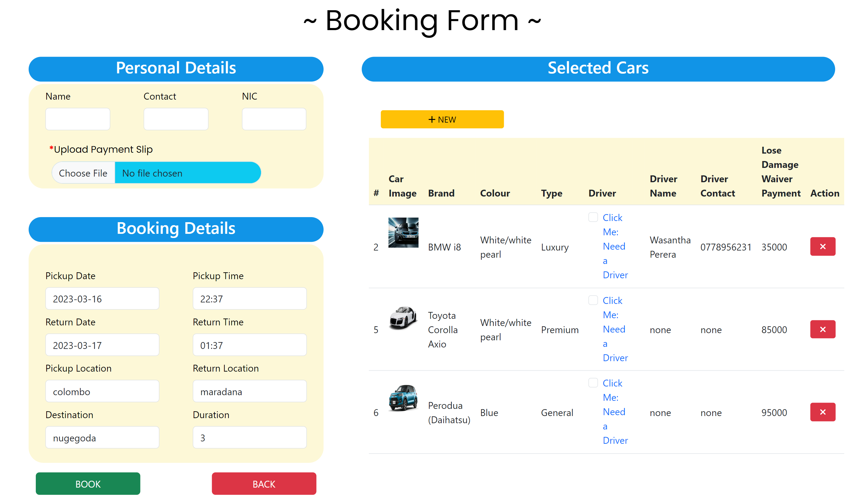The height and width of the screenshot is (504, 859).
Task: Open the Pickup Date field
Action: (x=102, y=299)
